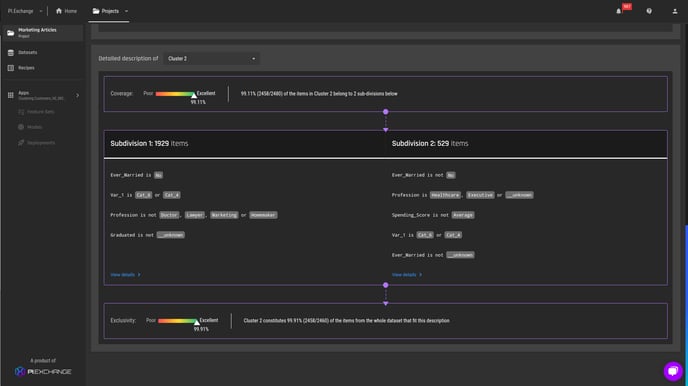The height and width of the screenshot is (386, 688).
Task: Open the Cluster 2 selection dropdown
Action: (x=211, y=59)
